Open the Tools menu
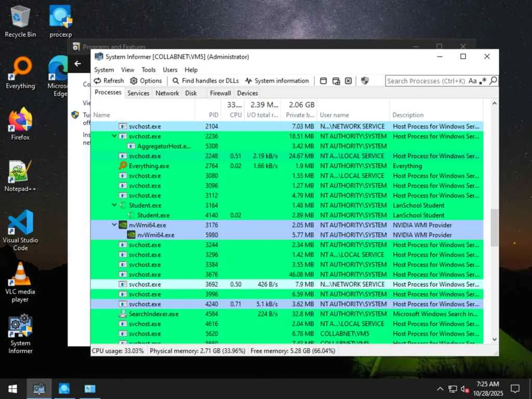This screenshot has height=399, width=532. tap(149, 70)
